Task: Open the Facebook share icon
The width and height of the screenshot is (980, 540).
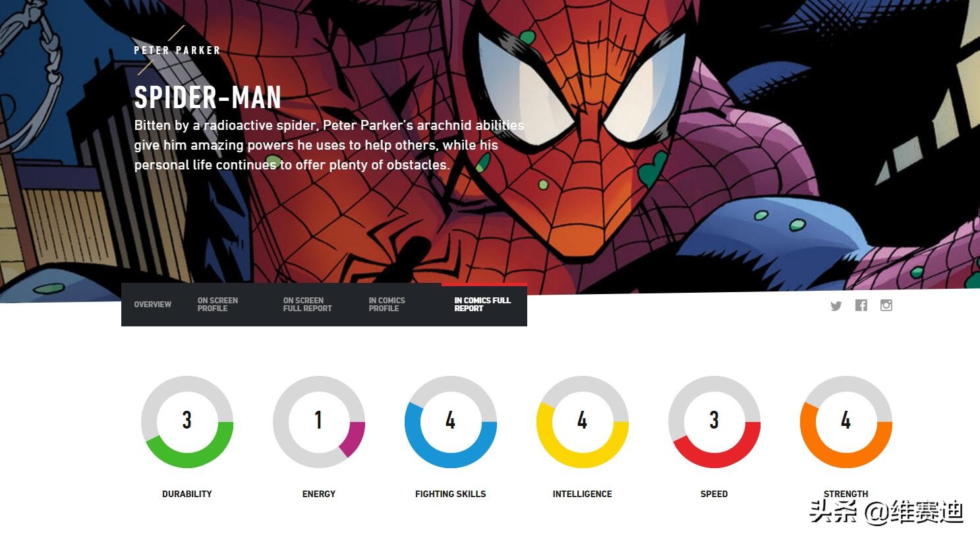Action: [861, 305]
